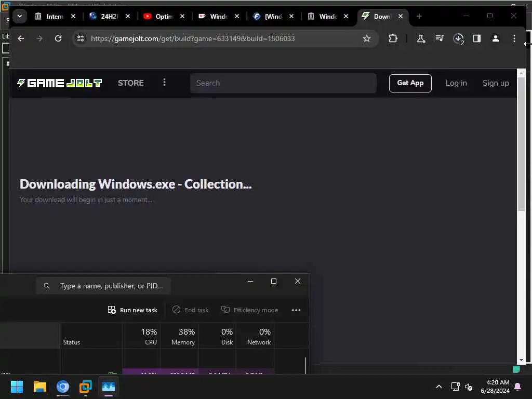This screenshot has height=399, width=532.
Task: Focus the Game Jolt Search field
Action: coord(283,83)
